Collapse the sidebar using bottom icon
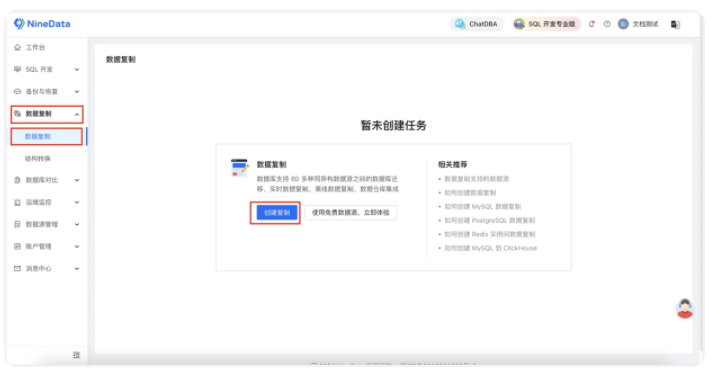 [76, 355]
